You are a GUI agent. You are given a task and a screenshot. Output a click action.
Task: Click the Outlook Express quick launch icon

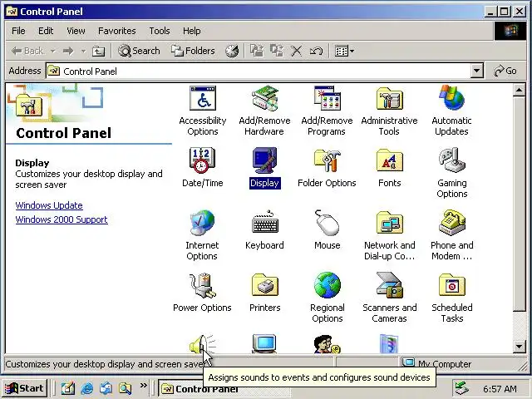pos(106,388)
